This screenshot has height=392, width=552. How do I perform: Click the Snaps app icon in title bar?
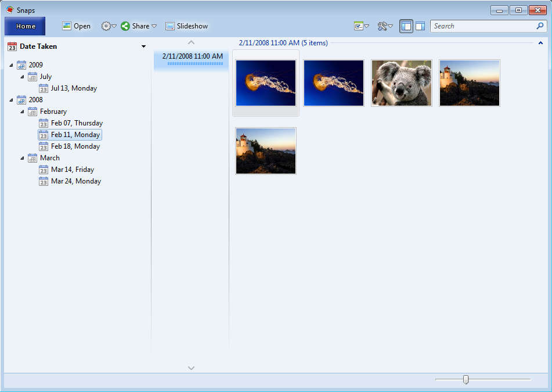pyautogui.click(x=10, y=9)
